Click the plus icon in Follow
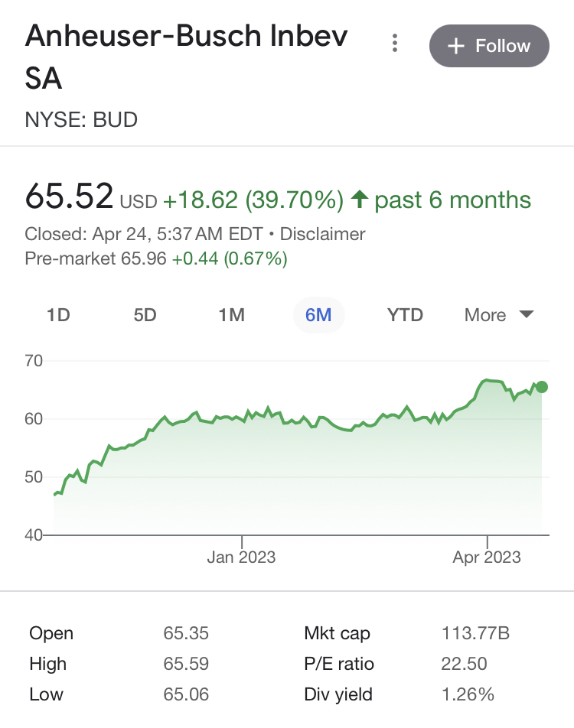The height and width of the screenshot is (728, 574). 456,47
